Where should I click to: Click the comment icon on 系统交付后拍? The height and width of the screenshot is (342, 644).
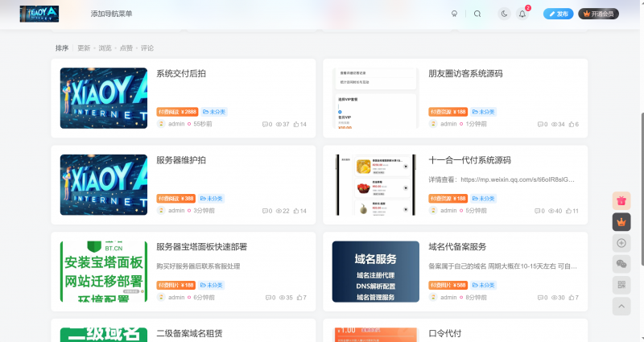coord(265,124)
